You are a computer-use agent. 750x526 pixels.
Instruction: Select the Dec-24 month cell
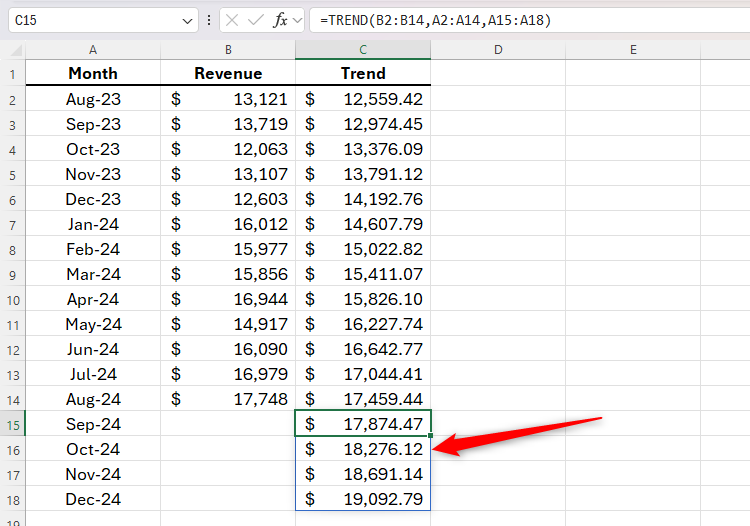pos(93,499)
